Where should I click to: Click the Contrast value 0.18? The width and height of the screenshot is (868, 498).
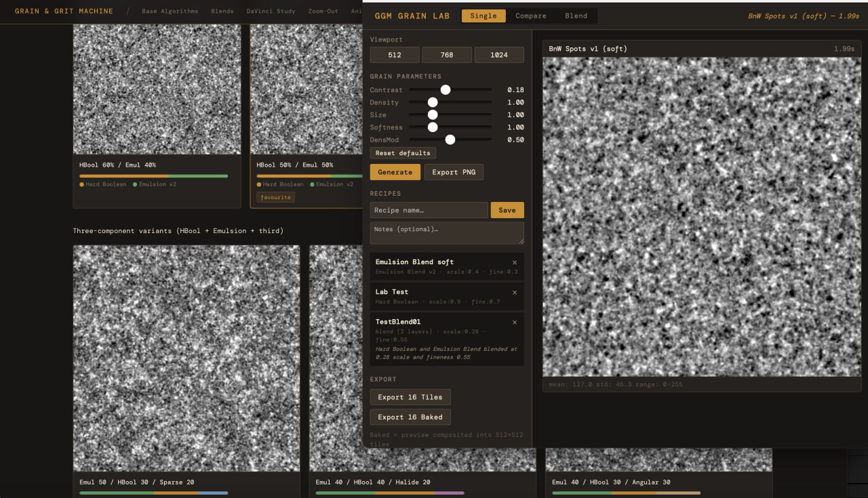[515, 90]
